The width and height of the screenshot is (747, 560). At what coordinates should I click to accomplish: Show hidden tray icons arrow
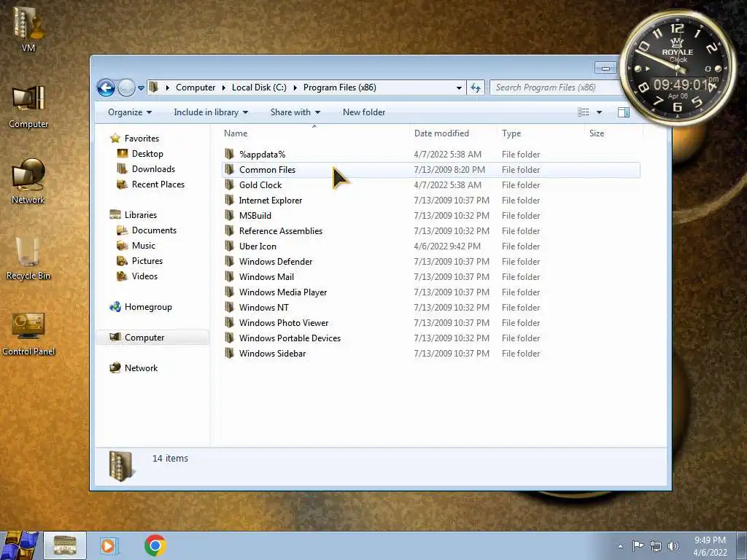[620, 546]
